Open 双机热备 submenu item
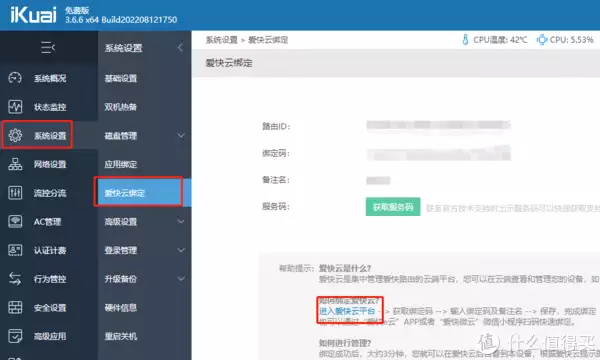 click(x=121, y=107)
